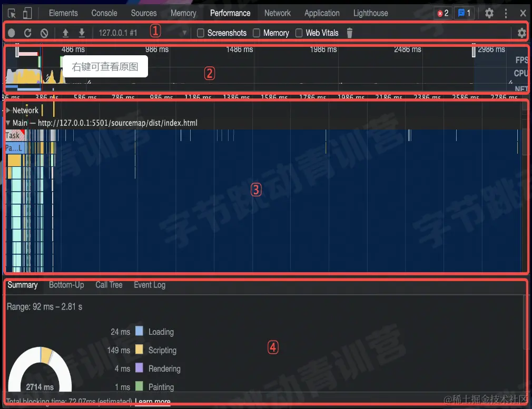532x409 pixels.
Task: Select the Summary tab
Action: (x=23, y=285)
